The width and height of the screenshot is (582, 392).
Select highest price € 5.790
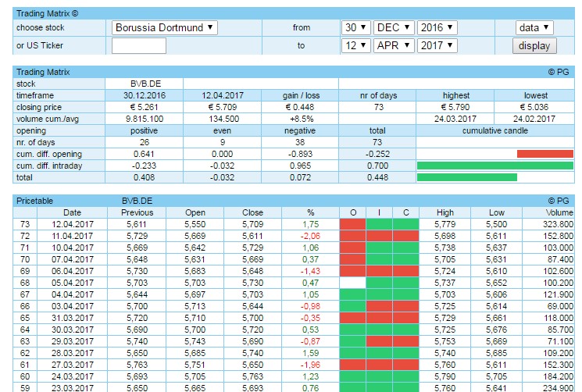[455, 107]
